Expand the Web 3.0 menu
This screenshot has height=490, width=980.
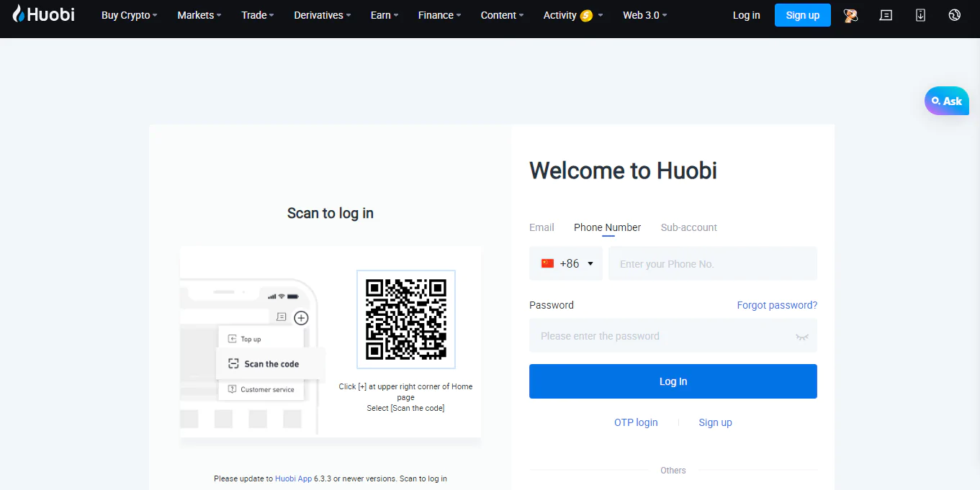[x=645, y=15]
